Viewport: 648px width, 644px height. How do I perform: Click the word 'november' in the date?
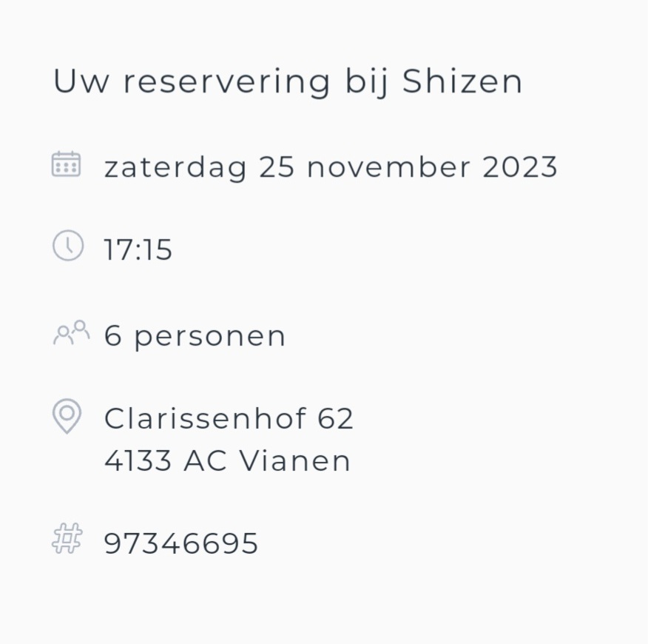point(388,167)
